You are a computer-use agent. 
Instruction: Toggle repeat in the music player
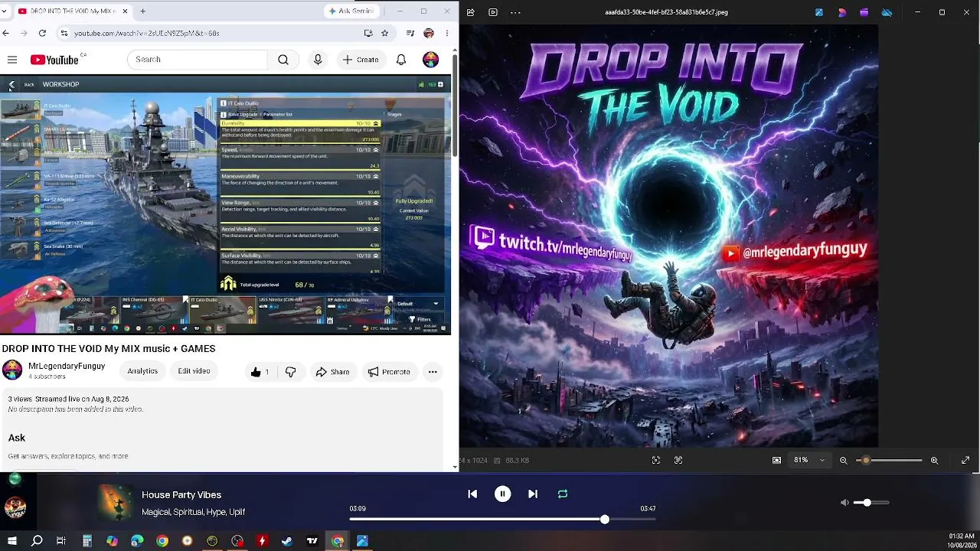(563, 494)
